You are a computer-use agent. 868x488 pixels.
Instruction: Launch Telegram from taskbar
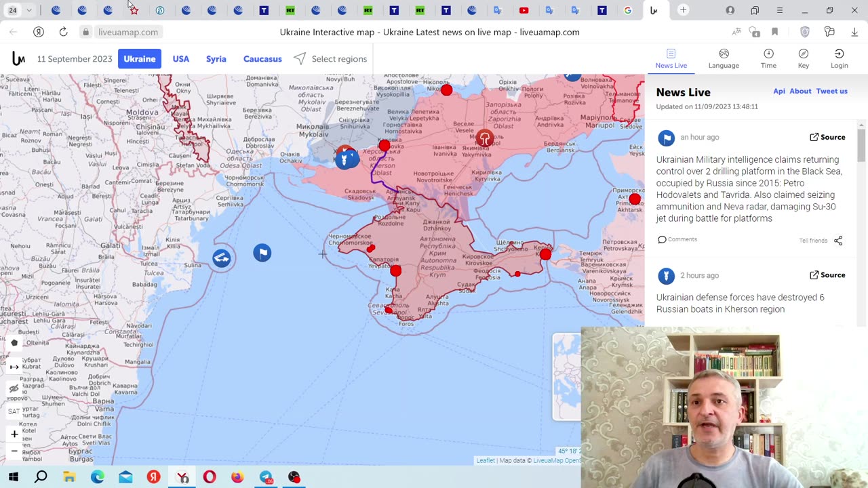[x=266, y=477]
